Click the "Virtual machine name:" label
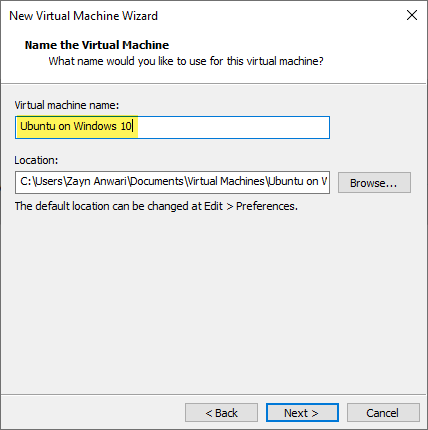Image resolution: width=428 pixels, height=430 pixels. tap(67, 105)
